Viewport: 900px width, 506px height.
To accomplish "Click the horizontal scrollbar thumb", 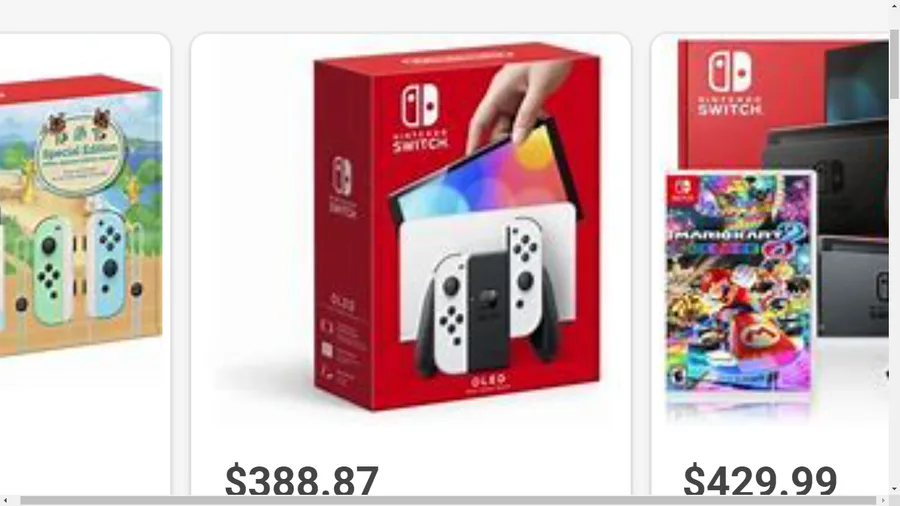I will click(448, 501).
